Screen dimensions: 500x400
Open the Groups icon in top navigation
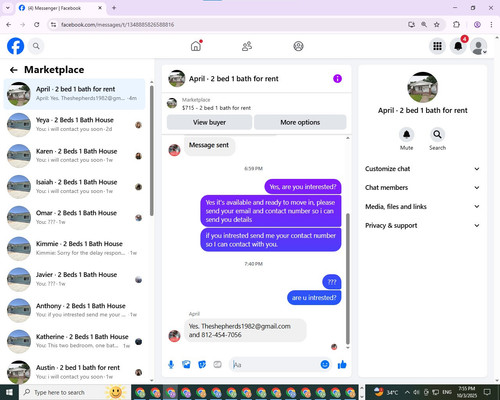point(298,46)
